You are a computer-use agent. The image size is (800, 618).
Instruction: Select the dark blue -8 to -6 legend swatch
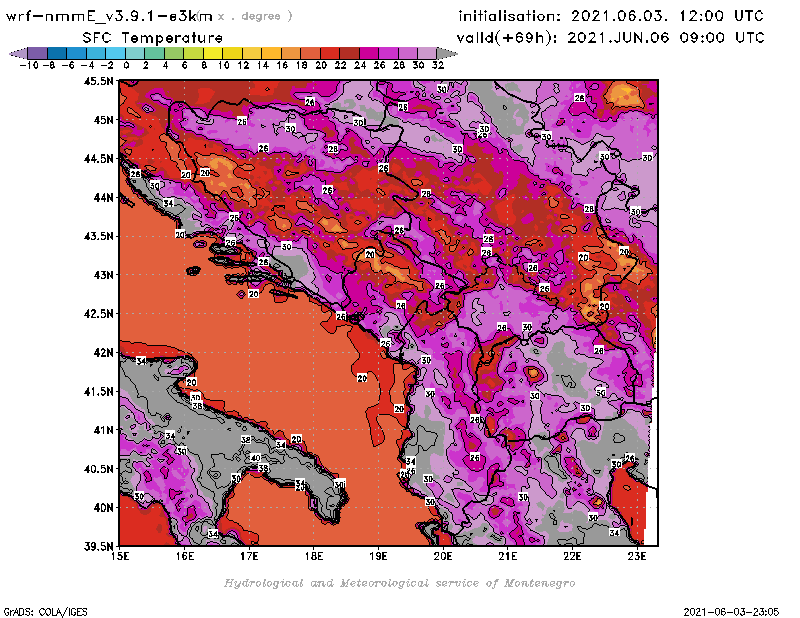click(x=57, y=53)
